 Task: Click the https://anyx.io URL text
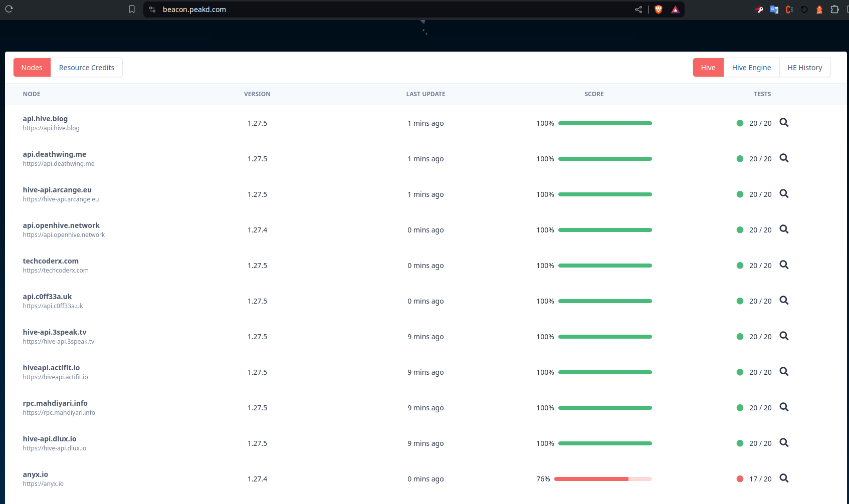click(43, 484)
